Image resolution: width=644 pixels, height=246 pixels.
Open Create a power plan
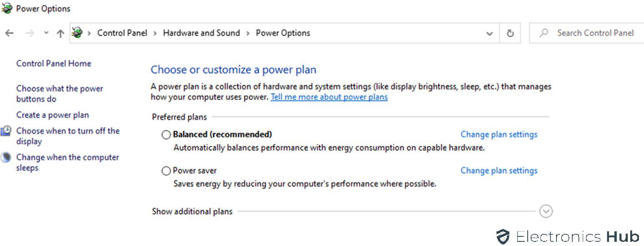click(x=52, y=114)
